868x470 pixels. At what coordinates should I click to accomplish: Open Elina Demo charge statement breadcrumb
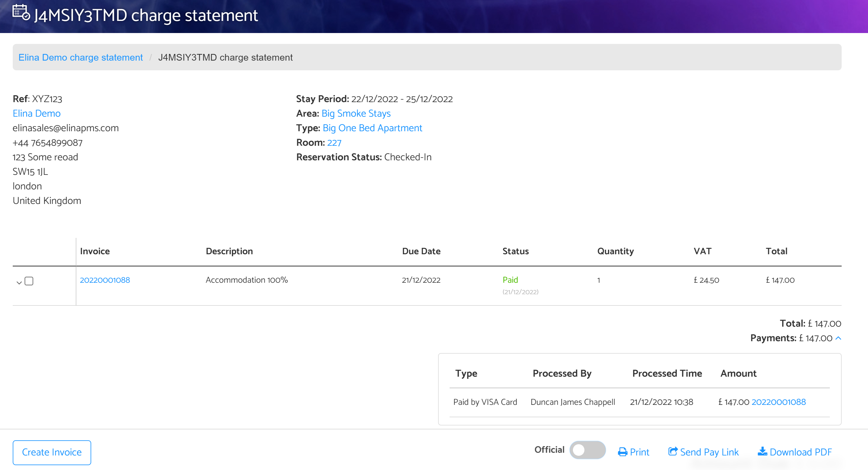coord(81,57)
